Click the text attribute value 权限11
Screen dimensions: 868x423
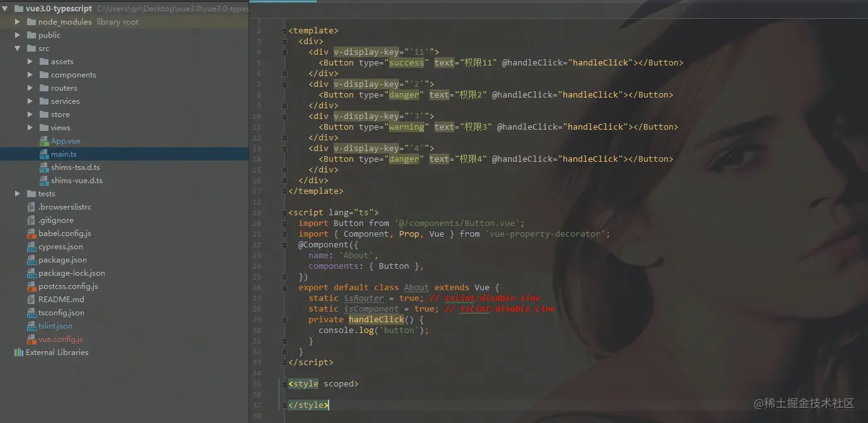(478, 63)
